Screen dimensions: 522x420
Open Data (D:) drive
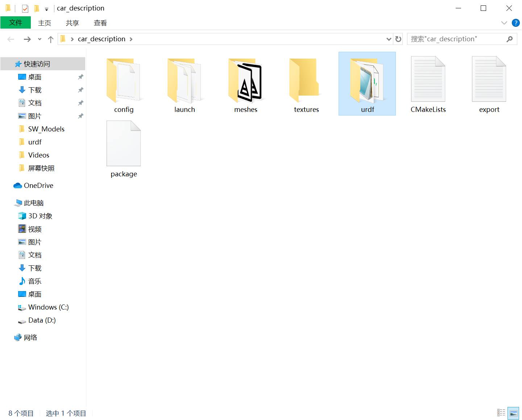[37, 320]
